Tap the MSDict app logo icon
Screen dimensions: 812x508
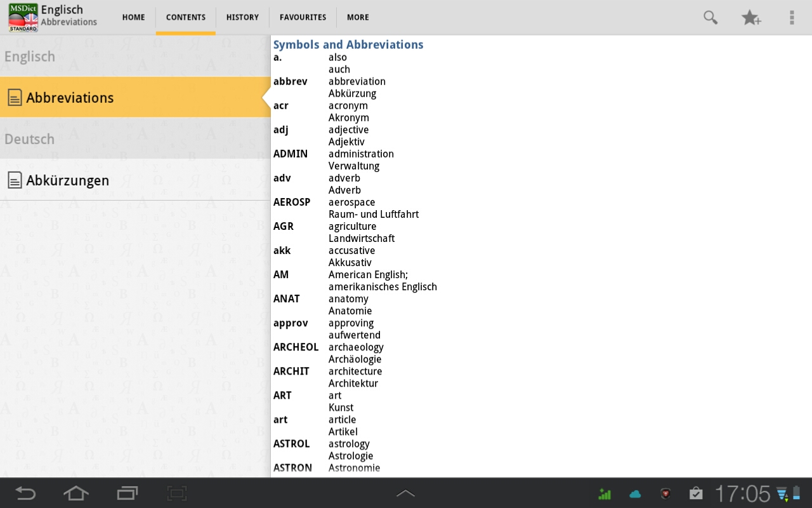coord(23,17)
